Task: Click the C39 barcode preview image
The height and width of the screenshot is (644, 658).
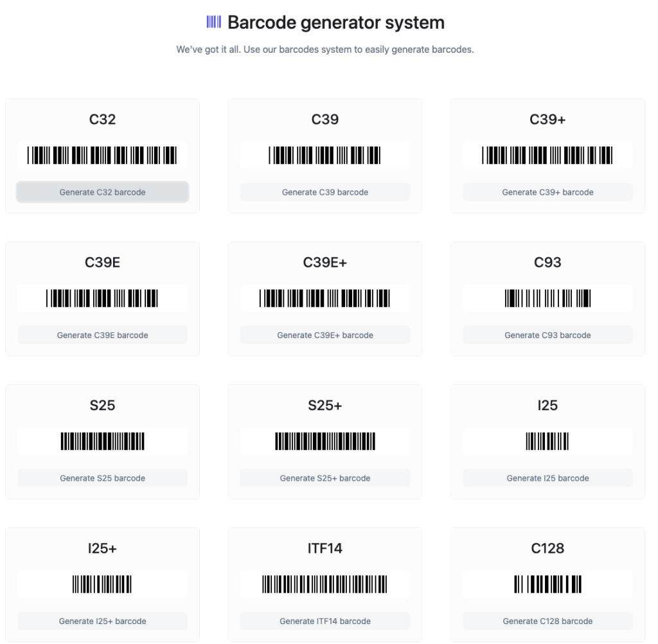Action: point(325,156)
